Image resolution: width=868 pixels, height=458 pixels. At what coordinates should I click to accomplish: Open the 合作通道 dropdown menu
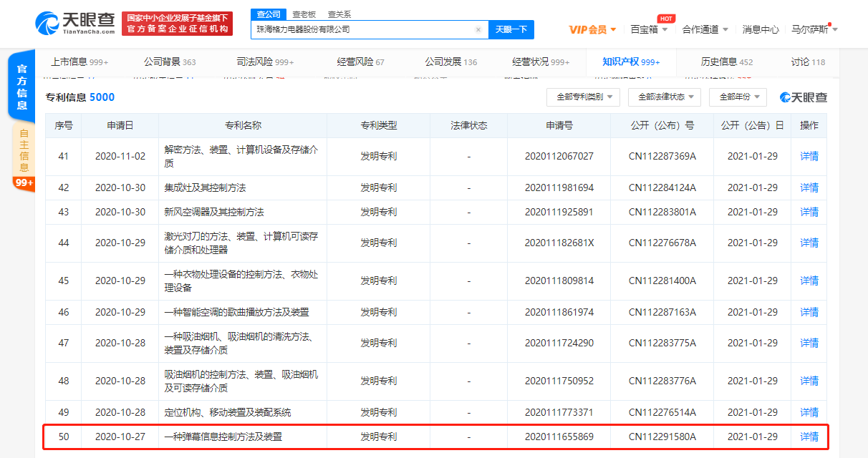pyautogui.click(x=705, y=29)
